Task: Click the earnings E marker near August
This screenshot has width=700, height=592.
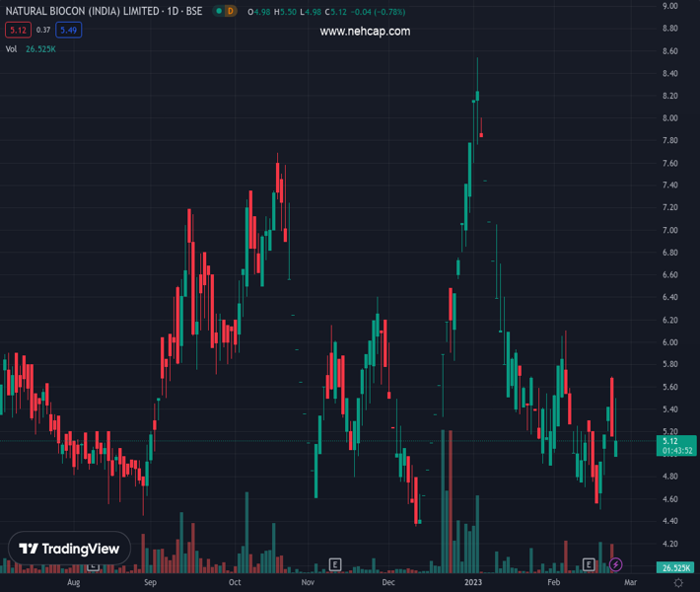Action: [x=95, y=565]
